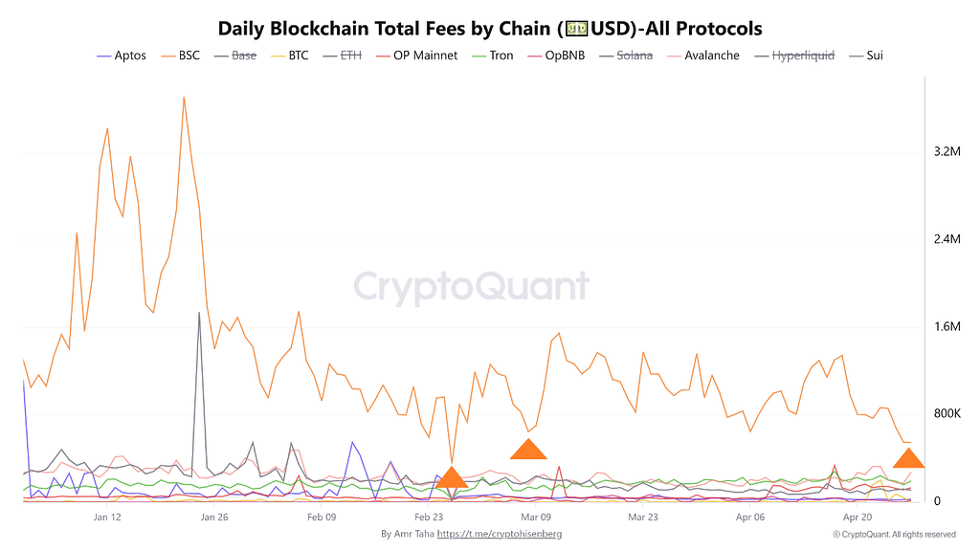
Task: Click the tall gray Base spike on the chart
Action: pos(199,316)
